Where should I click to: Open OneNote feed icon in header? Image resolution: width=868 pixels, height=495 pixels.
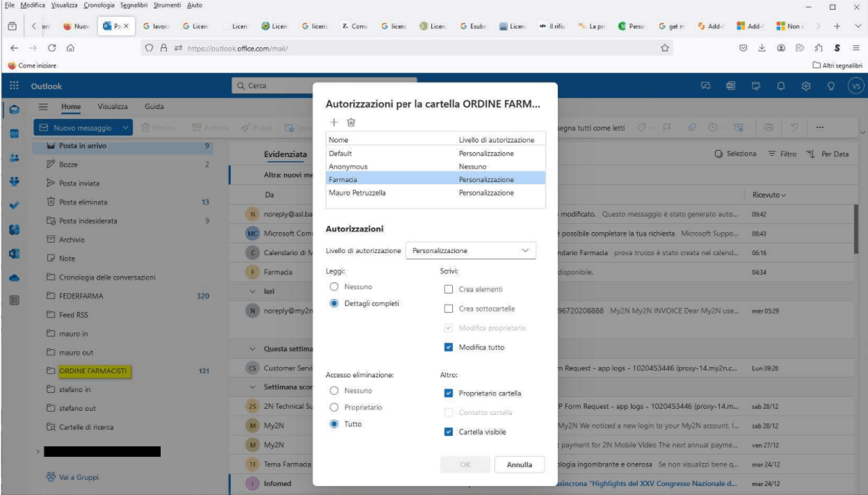pyautogui.click(x=730, y=86)
